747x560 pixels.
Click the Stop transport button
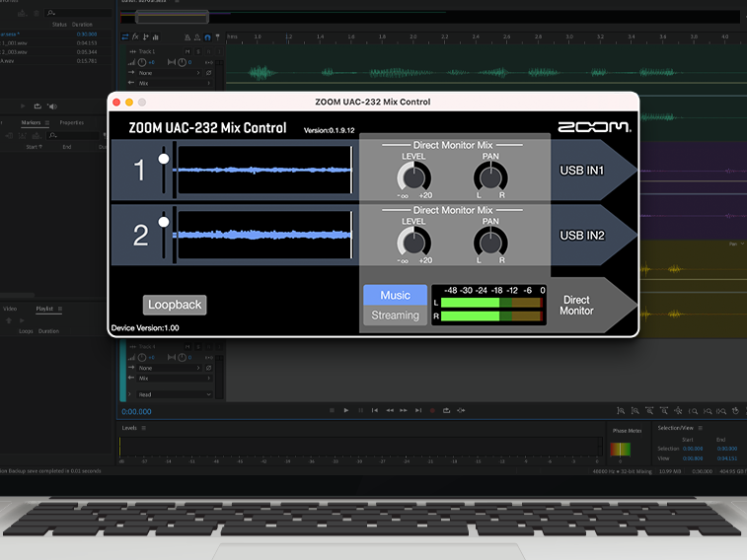332,410
